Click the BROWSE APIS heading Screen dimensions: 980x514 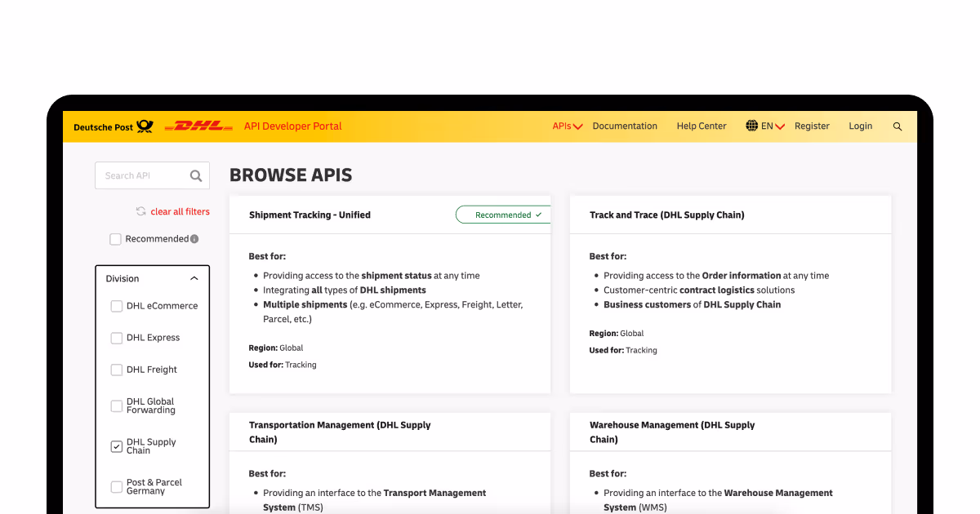pyautogui.click(x=291, y=175)
